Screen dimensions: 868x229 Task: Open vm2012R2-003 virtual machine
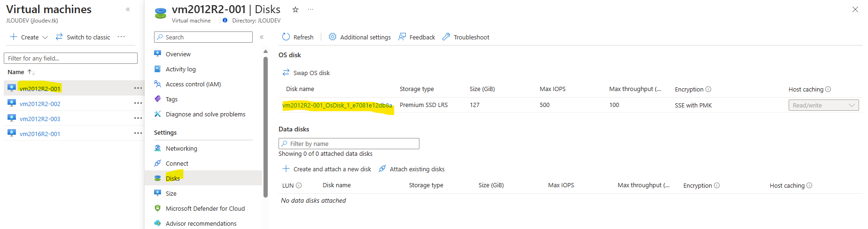point(40,119)
